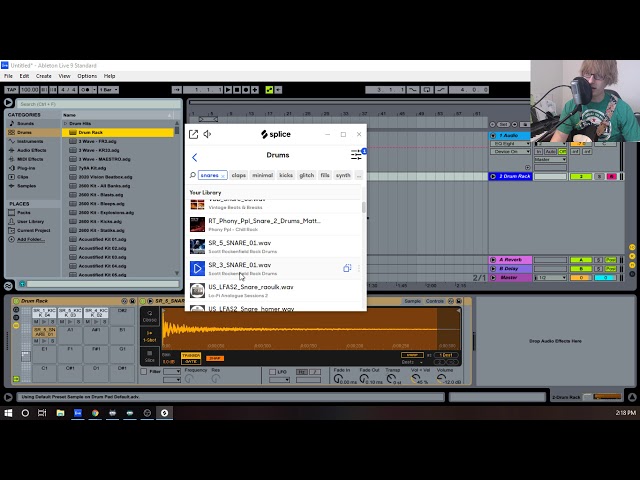Click the overdub plus button in the transport
640x480 pixels.
click(x=255, y=90)
